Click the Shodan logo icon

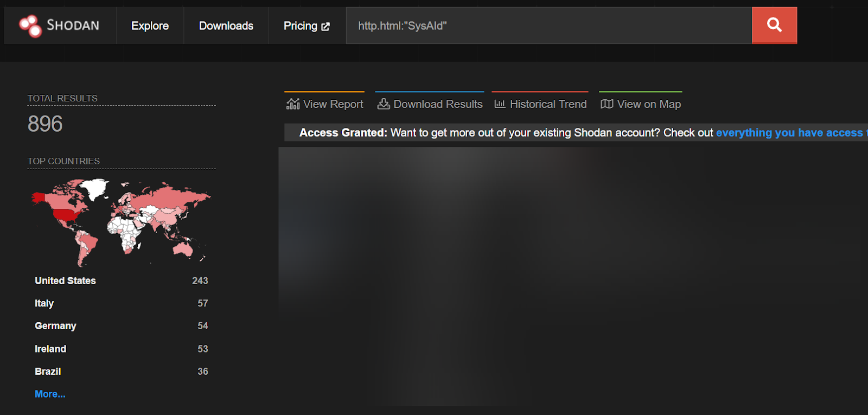(30, 25)
